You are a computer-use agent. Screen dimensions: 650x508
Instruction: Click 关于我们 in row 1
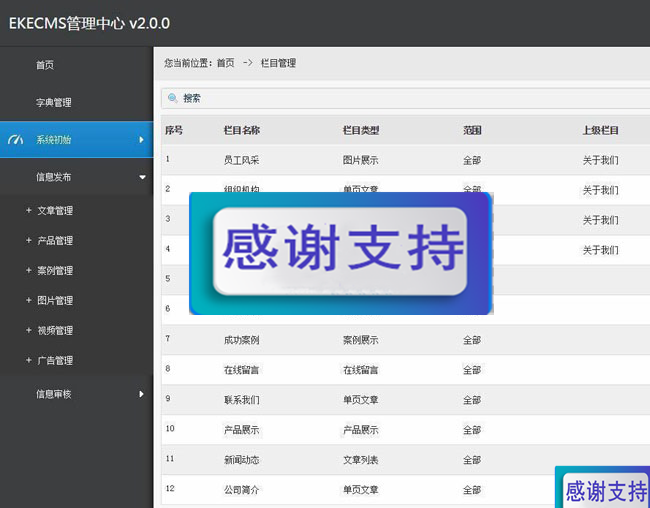(x=601, y=160)
